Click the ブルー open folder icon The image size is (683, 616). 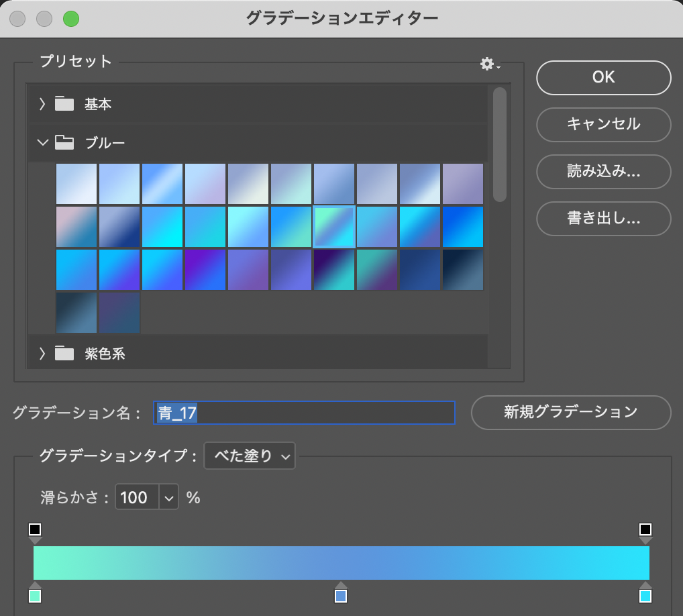click(x=64, y=142)
